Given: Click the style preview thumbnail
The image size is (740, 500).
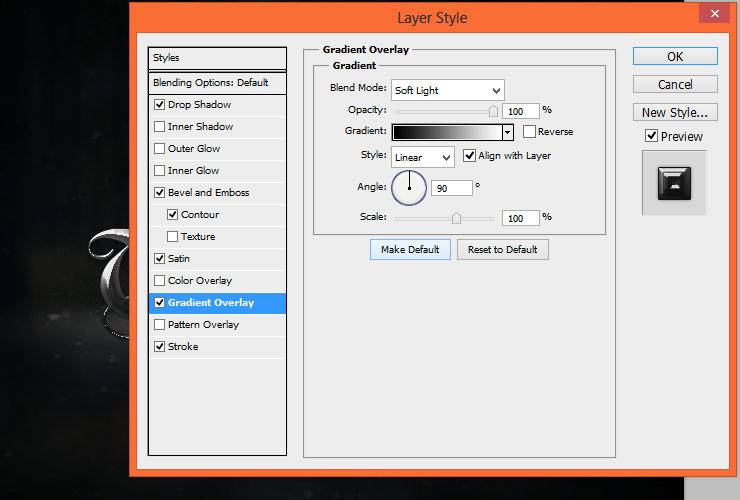Looking at the screenshot, I should tap(674, 183).
